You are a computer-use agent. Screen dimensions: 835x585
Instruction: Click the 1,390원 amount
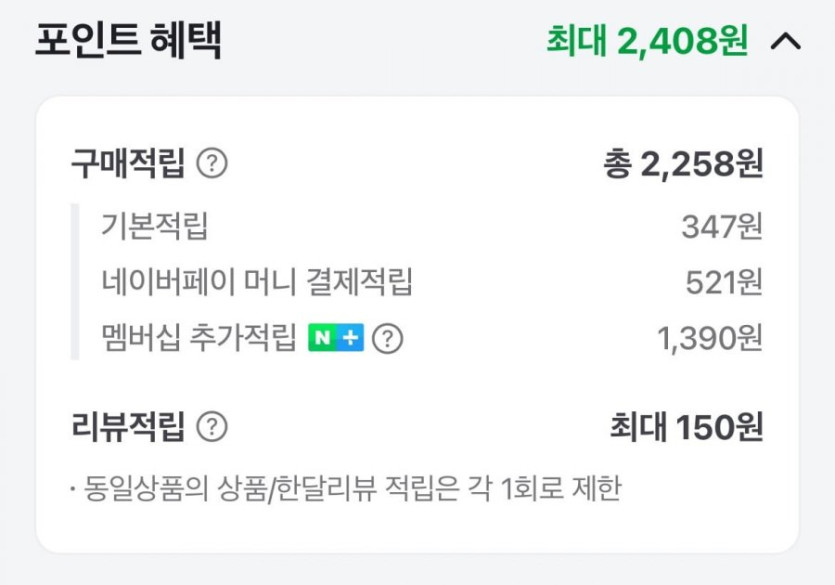point(709,339)
